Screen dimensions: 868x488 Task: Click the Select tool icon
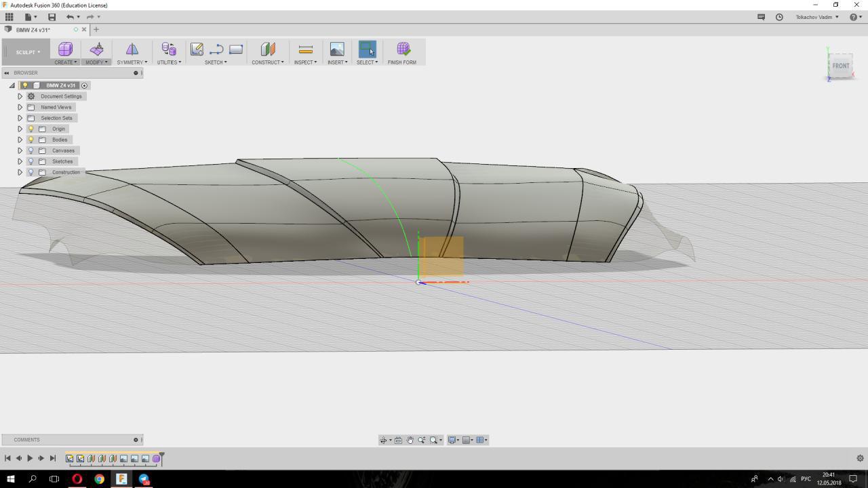[367, 49]
